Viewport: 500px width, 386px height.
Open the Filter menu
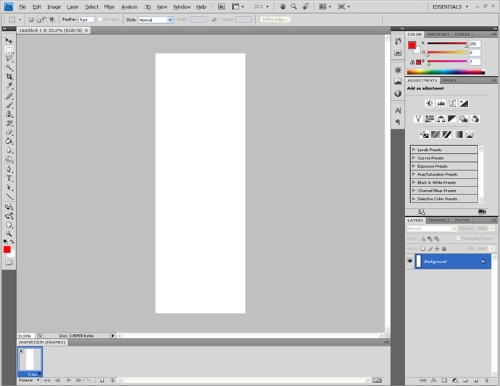pos(109,7)
